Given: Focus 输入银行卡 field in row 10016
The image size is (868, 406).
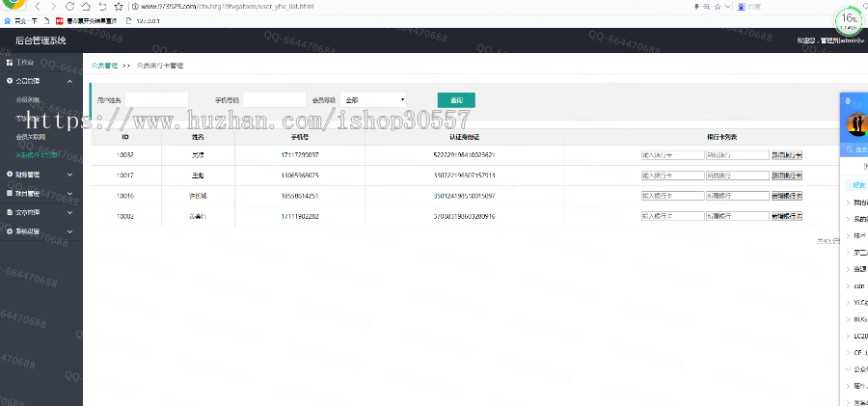Looking at the screenshot, I should (x=672, y=196).
